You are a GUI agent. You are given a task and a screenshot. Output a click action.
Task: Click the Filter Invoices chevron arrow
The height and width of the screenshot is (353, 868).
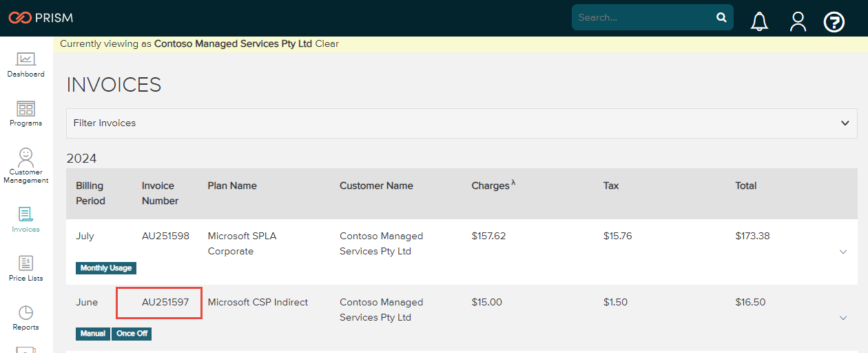click(845, 123)
